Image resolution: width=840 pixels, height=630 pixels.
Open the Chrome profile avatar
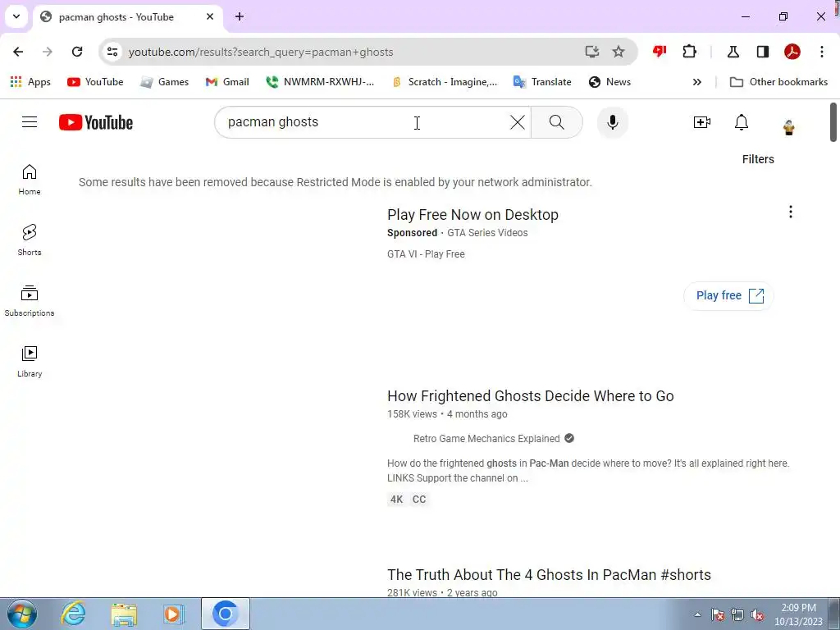point(792,52)
